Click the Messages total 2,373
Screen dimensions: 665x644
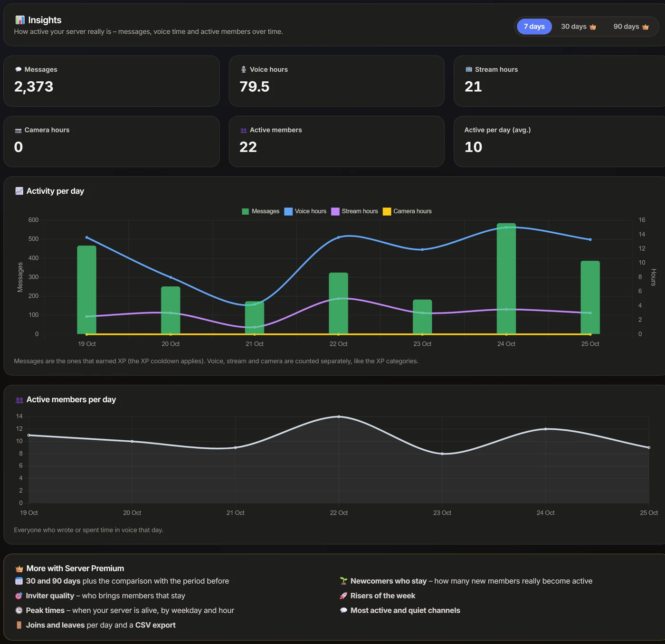34,86
